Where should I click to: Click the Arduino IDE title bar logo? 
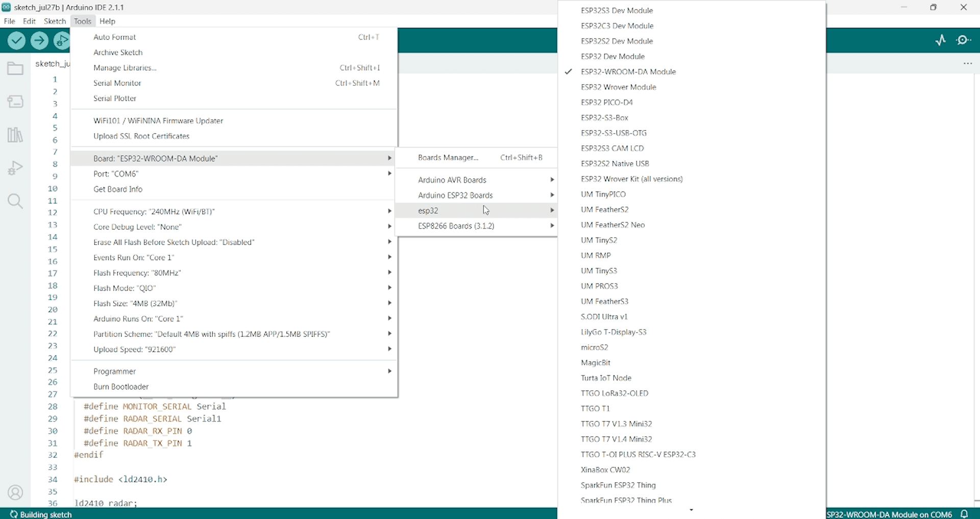pyautogui.click(x=6, y=7)
